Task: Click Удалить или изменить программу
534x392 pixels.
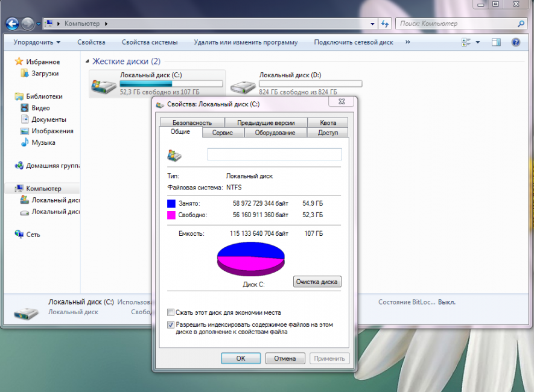Action: click(246, 42)
